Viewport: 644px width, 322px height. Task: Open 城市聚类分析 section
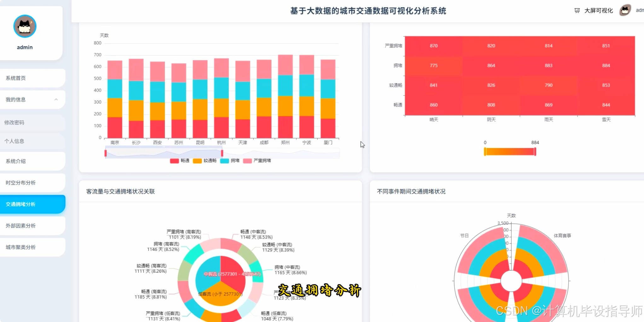coord(32,247)
